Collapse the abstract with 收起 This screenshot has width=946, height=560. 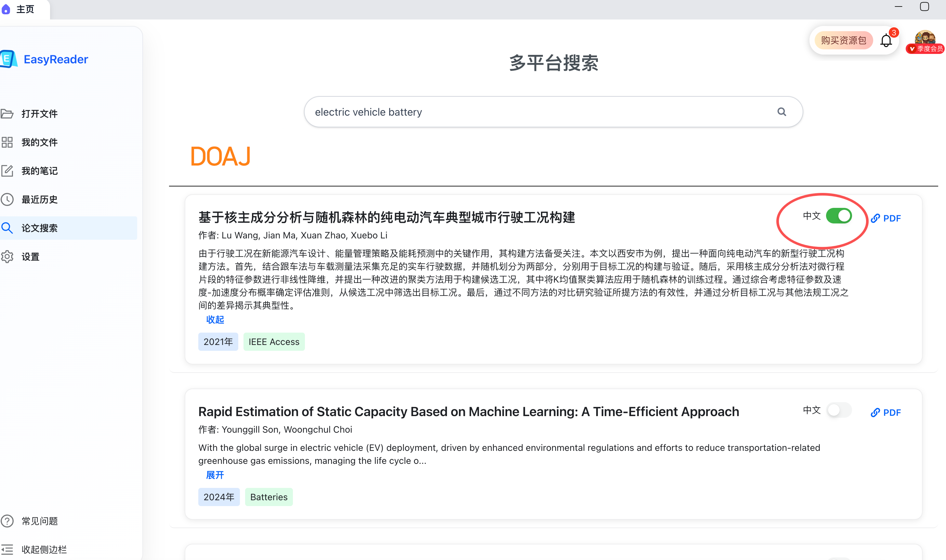pos(215,320)
